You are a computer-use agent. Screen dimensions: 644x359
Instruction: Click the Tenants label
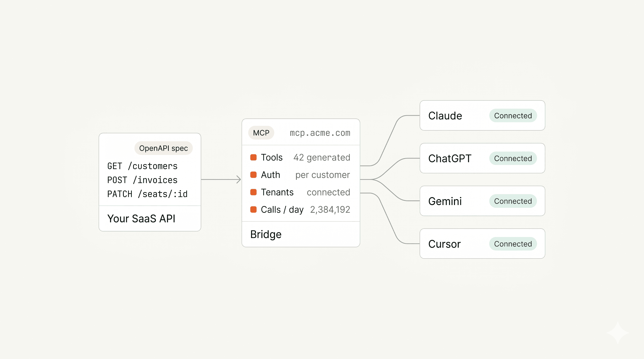click(277, 192)
